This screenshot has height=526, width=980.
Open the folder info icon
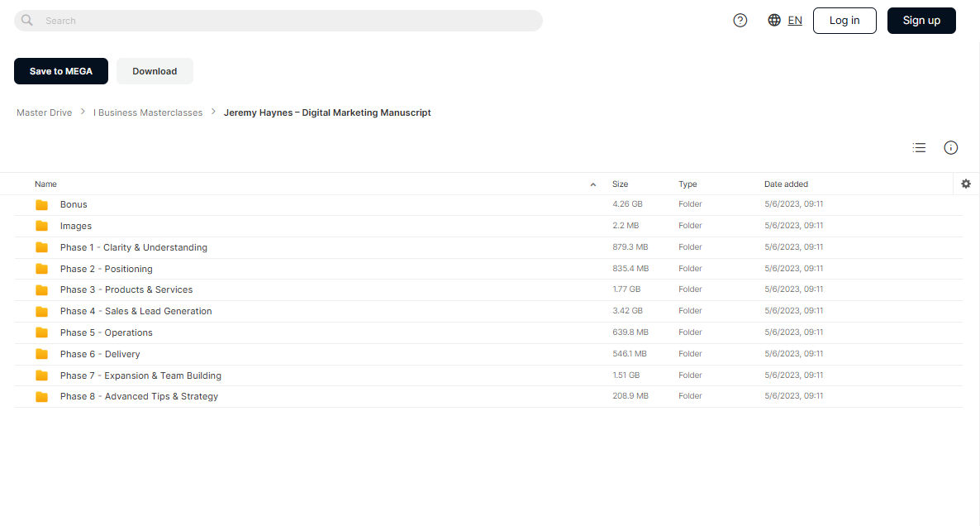[950, 147]
